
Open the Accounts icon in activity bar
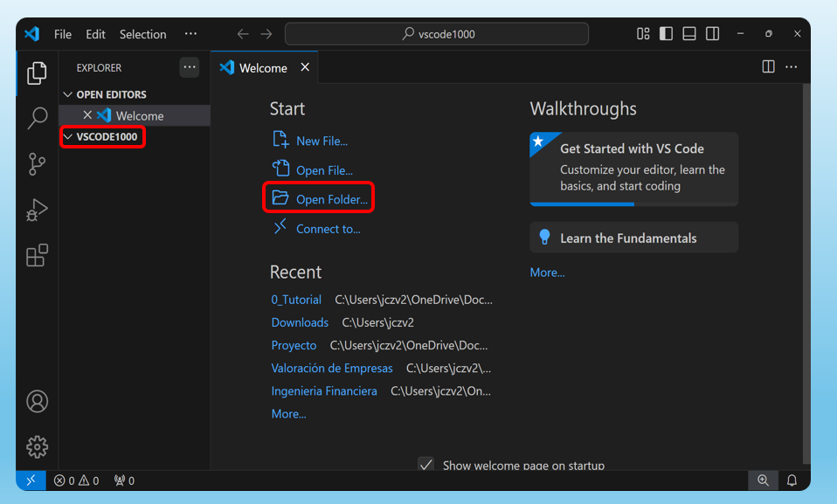point(37,402)
